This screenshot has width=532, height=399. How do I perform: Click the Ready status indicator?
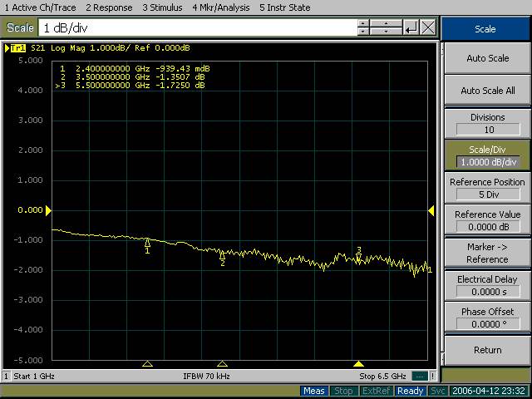[410, 391]
